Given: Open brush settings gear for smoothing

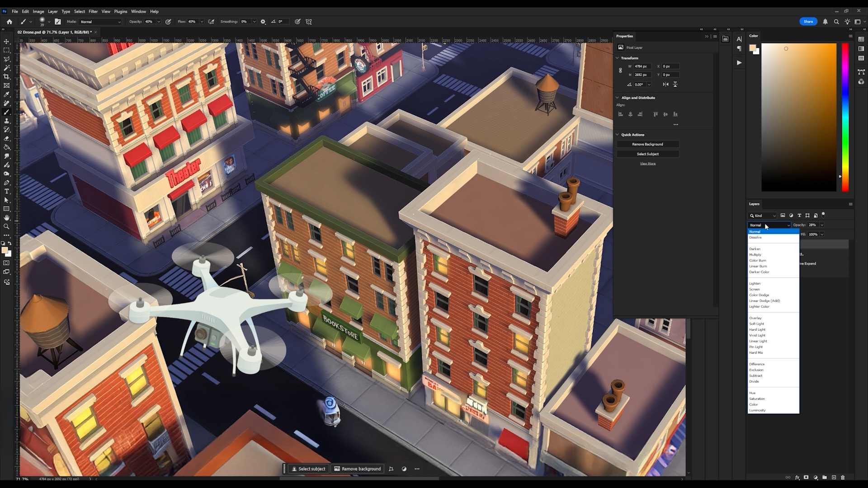Looking at the screenshot, I should 263,22.
